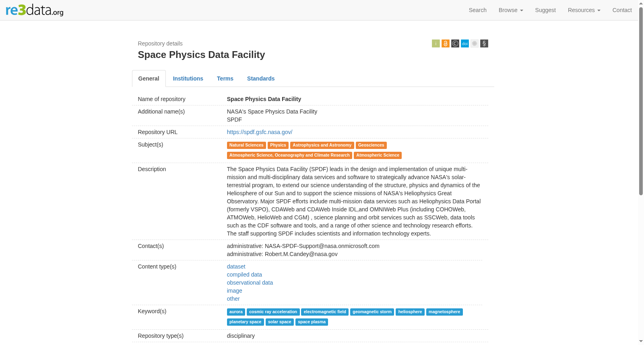Go to re3data.org home via logo
Viewport: 644px width, 345px height.
[x=35, y=10]
